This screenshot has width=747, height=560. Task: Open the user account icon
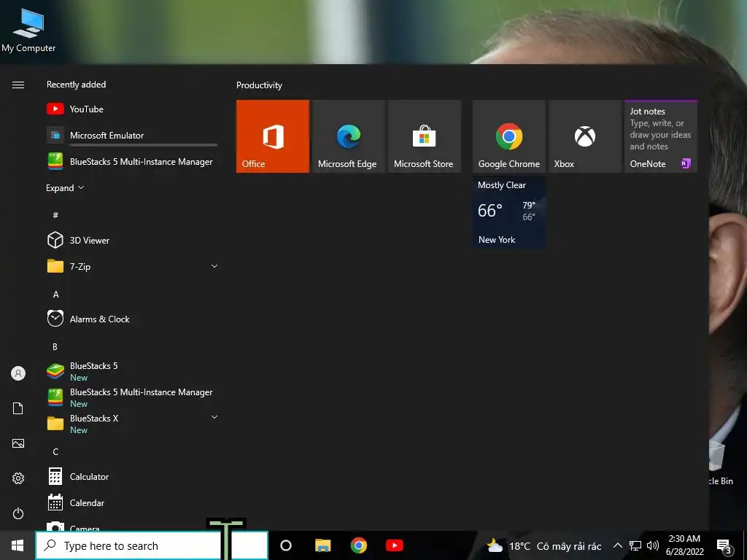click(x=18, y=373)
